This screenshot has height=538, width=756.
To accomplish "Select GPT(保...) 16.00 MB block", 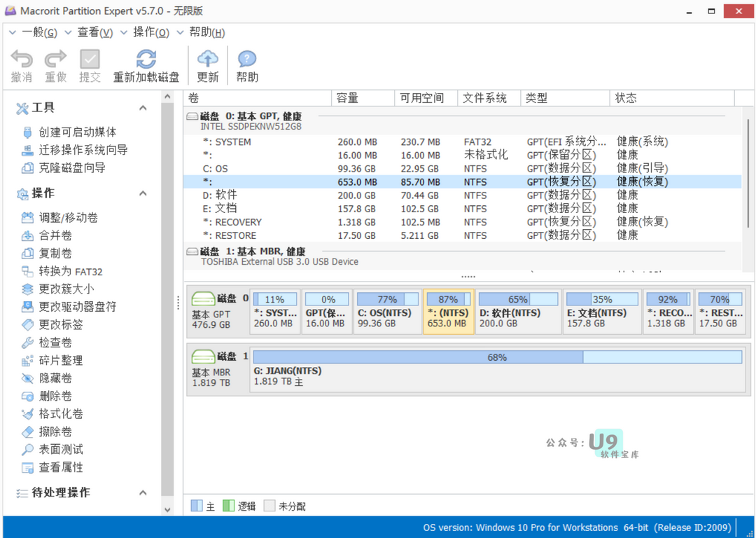I will [326, 311].
